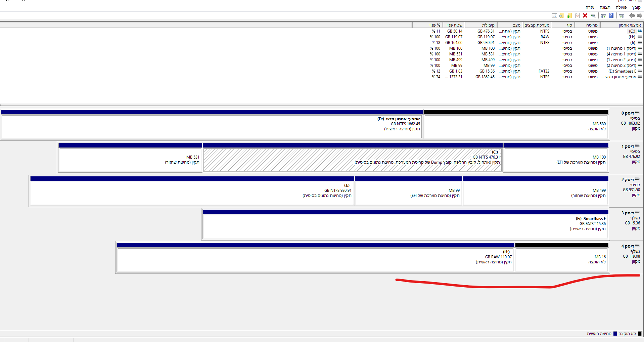Click the 164.00 GB free space cell
This screenshot has width=644, height=342.
click(454, 43)
